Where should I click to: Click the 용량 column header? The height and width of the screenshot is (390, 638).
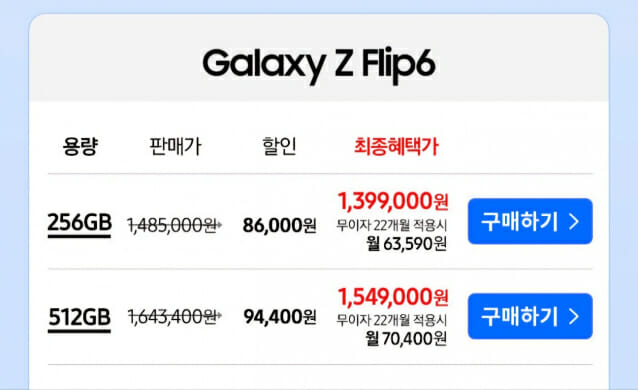[80, 146]
